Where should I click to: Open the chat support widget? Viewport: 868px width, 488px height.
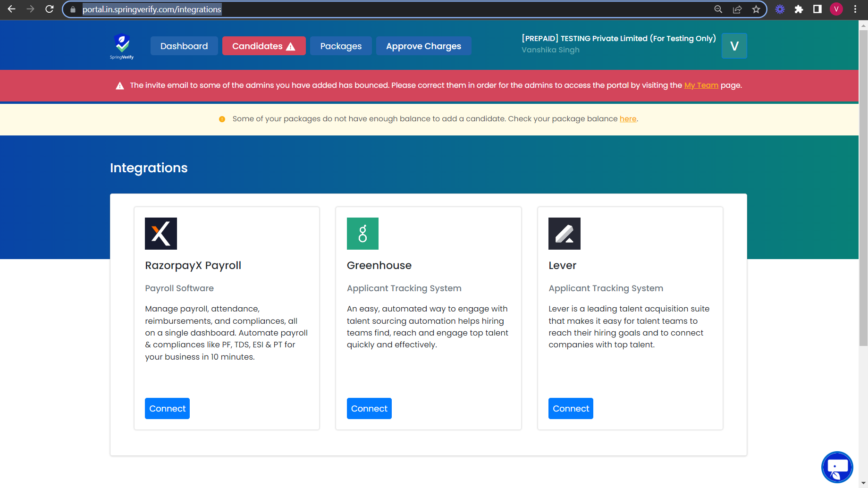tap(837, 467)
